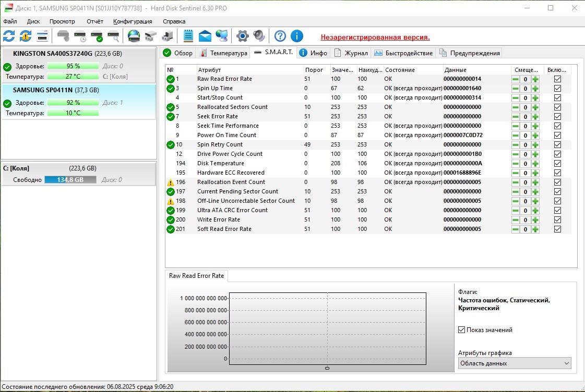This screenshot has height=392, width=585.
Task: Click the blue info circle toolbar icon
Action: click(x=297, y=36)
